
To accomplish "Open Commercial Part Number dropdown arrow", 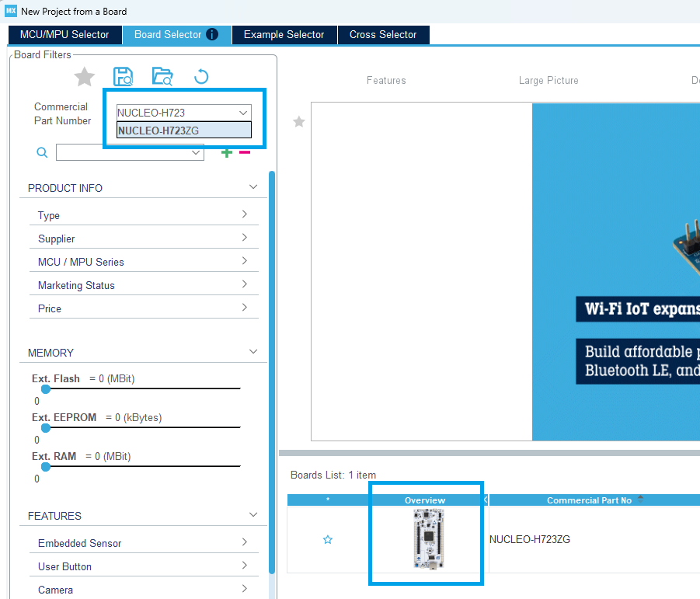I will click(243, 113).
